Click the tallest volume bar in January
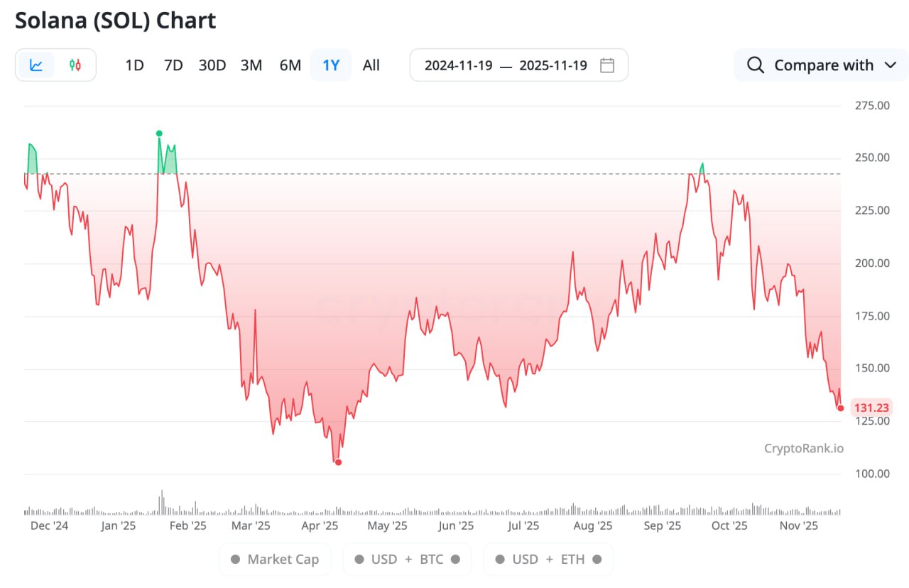909x588 pixels. (162, 503)
